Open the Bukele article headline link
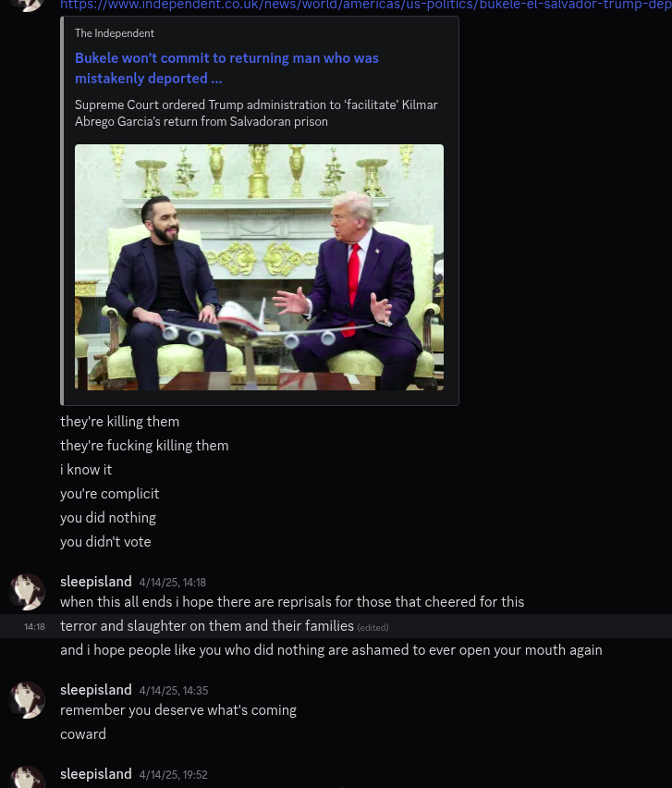Image resolution: width=672 pixels, height=788 pixels. coord(226,68)
